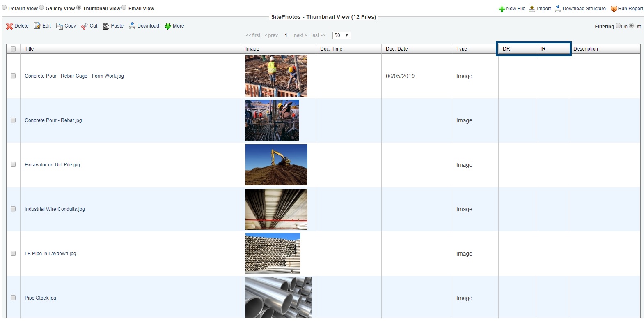Go to the prev page link

[x=271, y=35]
